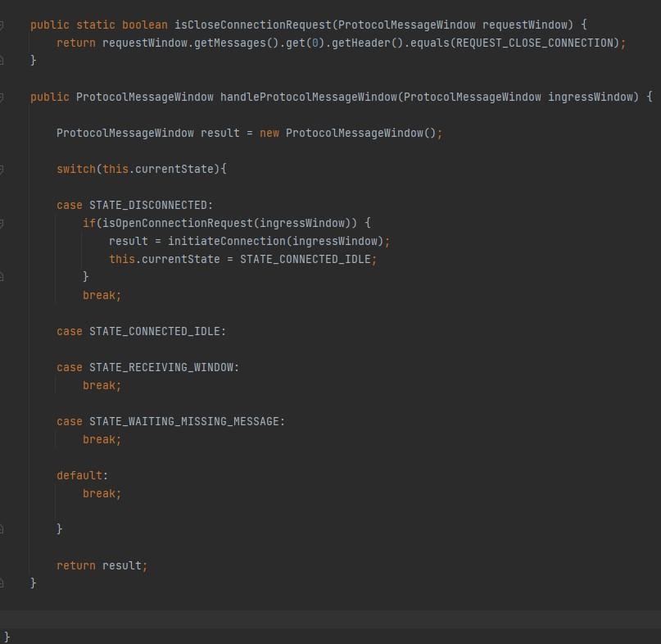This screenshot has width=661, height=644.
Task: Click the ProtocolMessageWindow return type
Action: [x=146, y=97]
